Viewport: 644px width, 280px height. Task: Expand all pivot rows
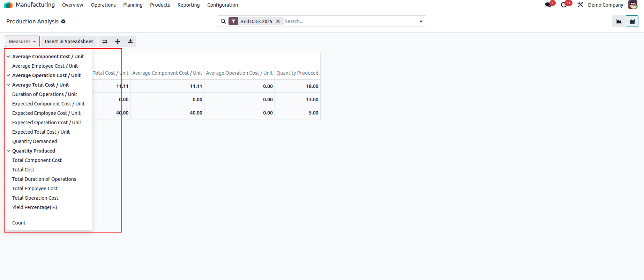pyautogui.click(x=118, y=42)
